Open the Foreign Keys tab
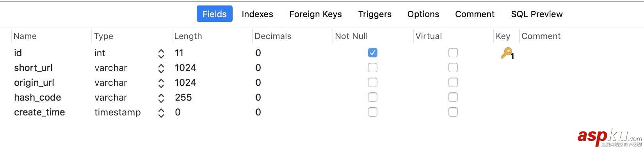Viewport: 644px width, 149px height. 315,14
